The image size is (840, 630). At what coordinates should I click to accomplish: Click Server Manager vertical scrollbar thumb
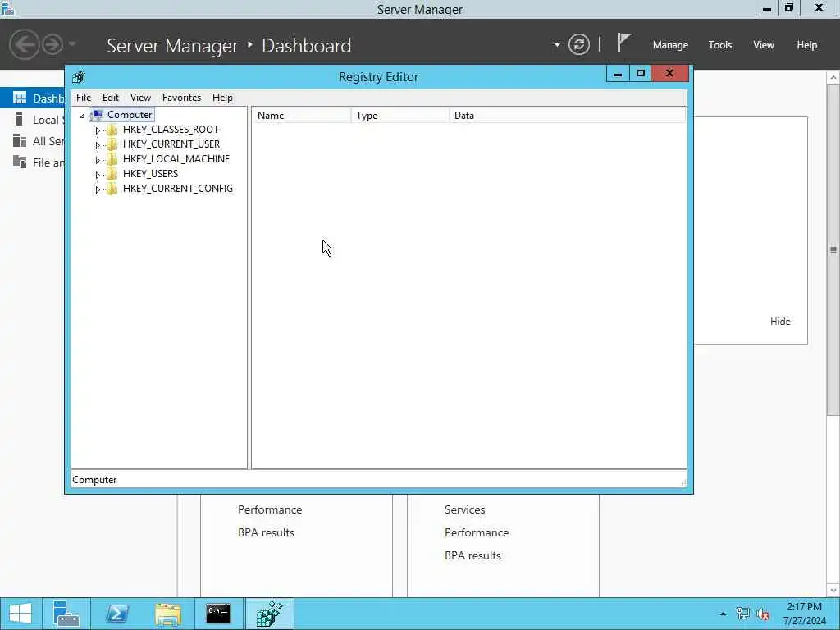(833, 249)
